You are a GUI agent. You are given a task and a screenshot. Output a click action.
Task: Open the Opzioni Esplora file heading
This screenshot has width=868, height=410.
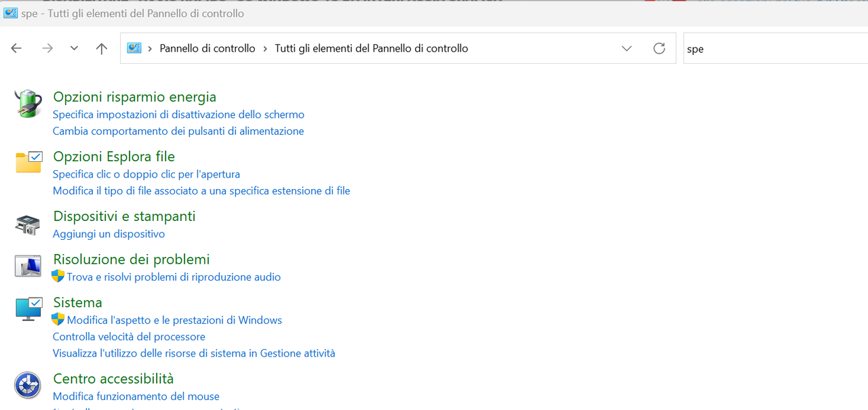tap(114, 157)
